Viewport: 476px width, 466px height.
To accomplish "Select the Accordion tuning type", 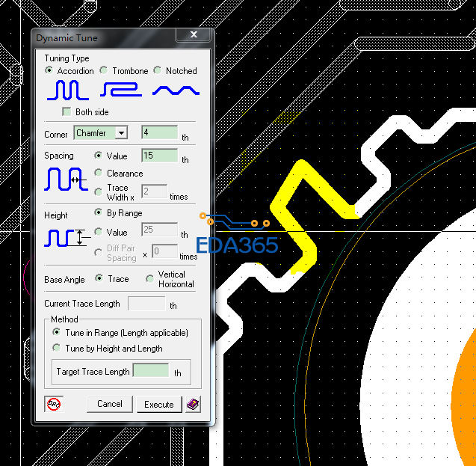I will coord(49,70).
